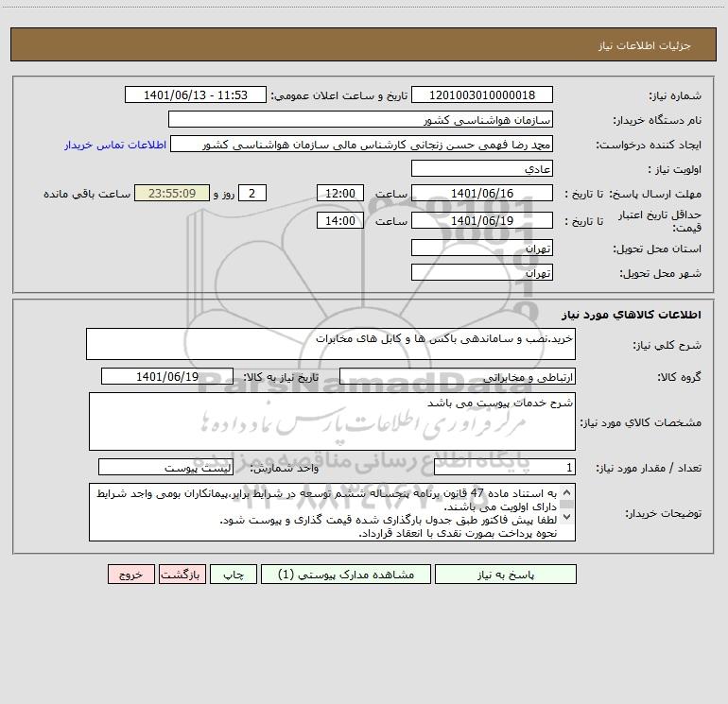This screenshot has width=728, height=704.
Task: Click شرح کلی نیاز label
Action: [x=667, y=345]
